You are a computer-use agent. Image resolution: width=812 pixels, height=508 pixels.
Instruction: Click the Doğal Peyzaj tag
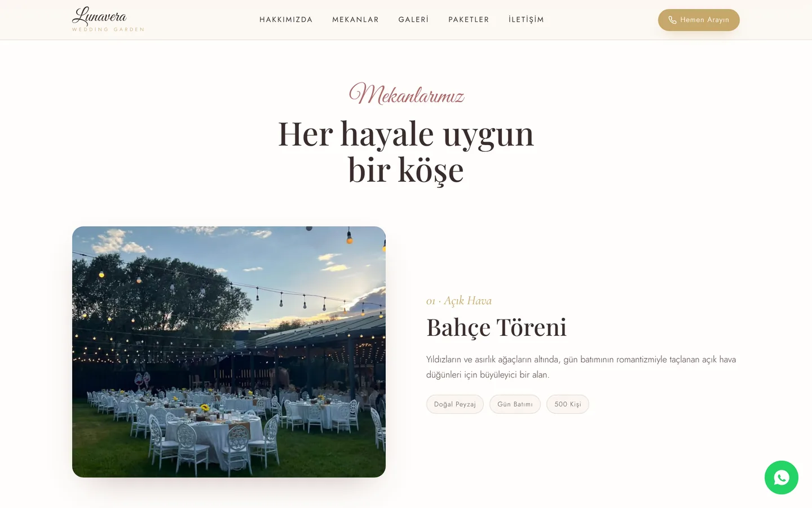coord(455,404)
